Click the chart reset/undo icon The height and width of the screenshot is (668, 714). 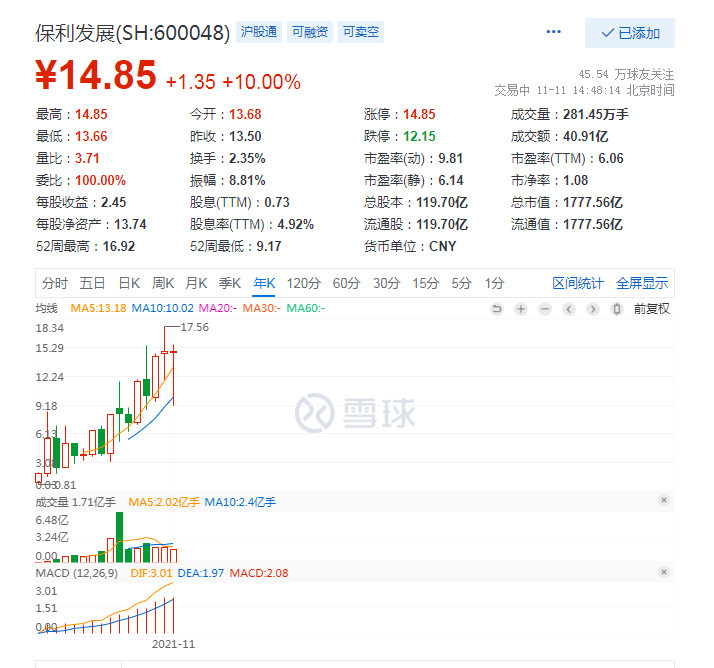pyautogui.click(x=497, y=309)
